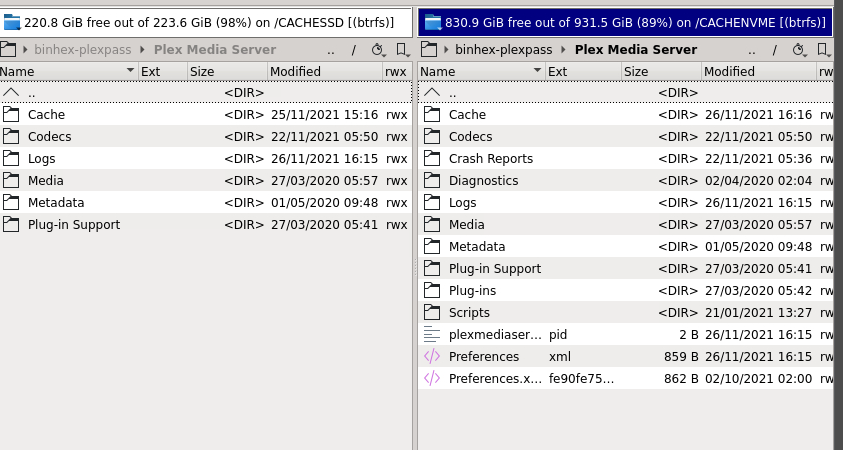This screenshot has width=843, height=450.
Task: Open the bookmarks button in left panel
Action: [403, 50]
